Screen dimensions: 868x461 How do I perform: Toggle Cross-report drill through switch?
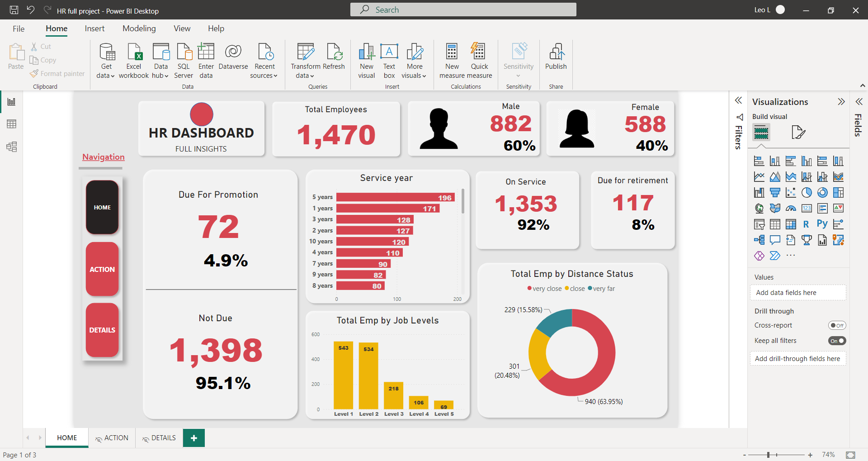pos(837,325)
